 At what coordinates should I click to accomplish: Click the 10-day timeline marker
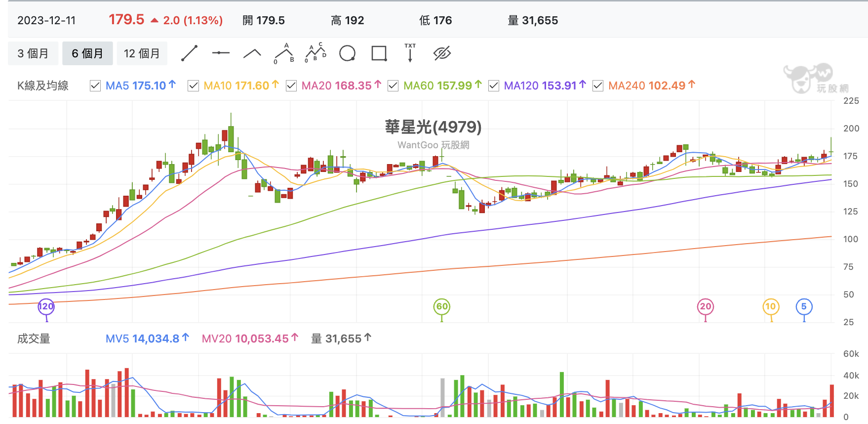[771, 306]
